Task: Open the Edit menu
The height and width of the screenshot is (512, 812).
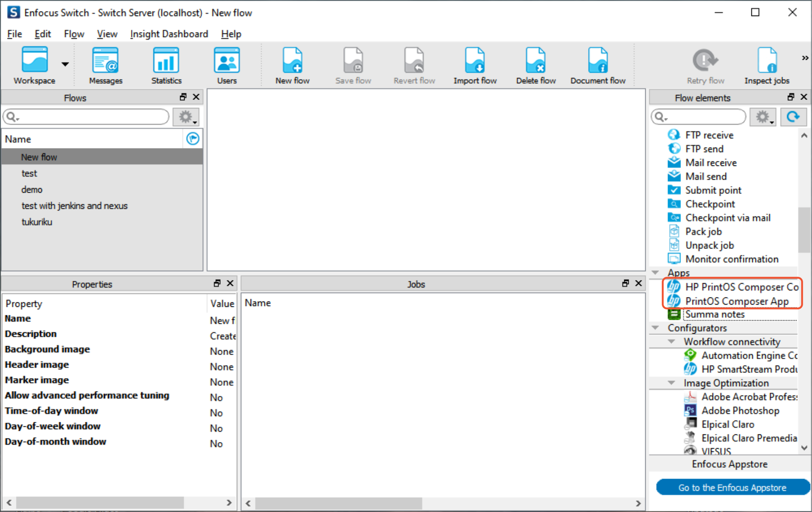Action: pyautogui.click(x=43, y=34)
